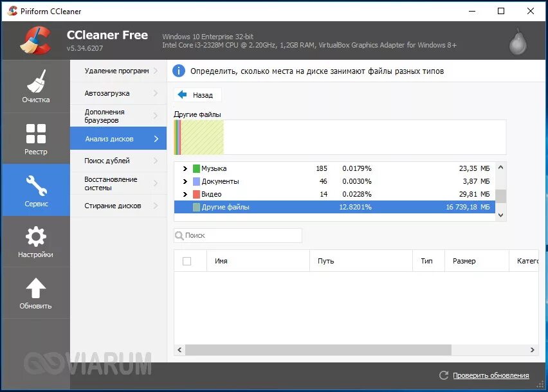Maximize the CCleaner window
548x392 pixels.
click(501, 11)
